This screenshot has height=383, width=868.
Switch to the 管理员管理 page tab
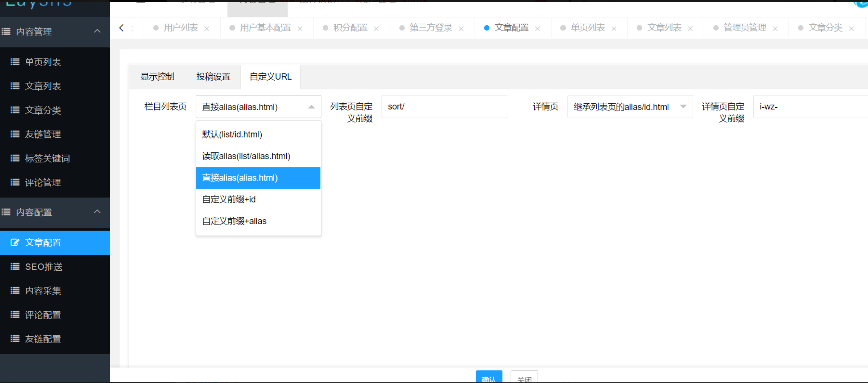745,28
